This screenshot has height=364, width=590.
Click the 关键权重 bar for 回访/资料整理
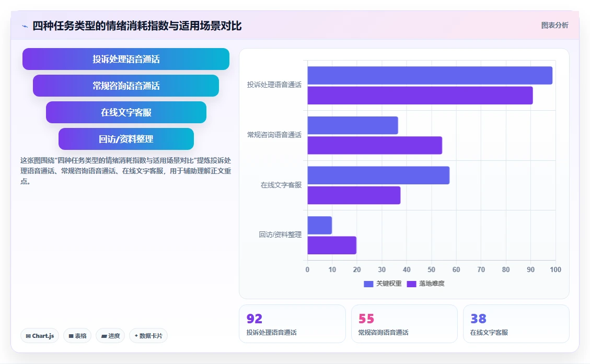pos(319,225)
